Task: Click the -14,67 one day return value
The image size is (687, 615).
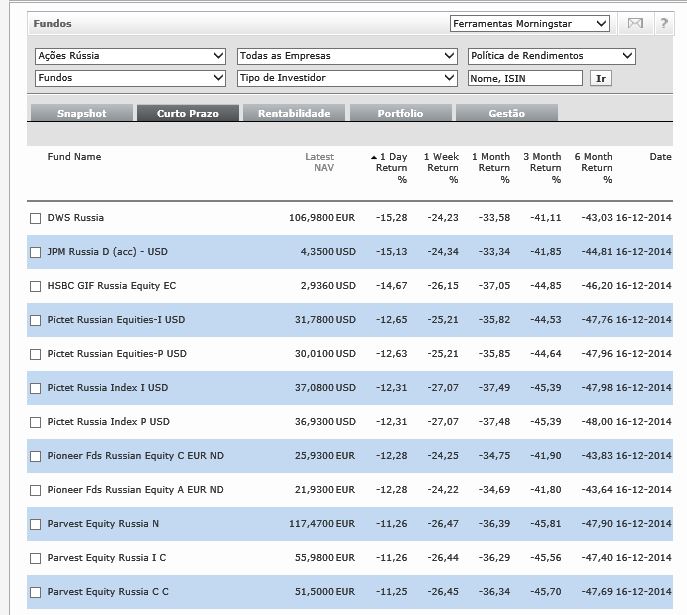Action: click(x=392, y=286)
